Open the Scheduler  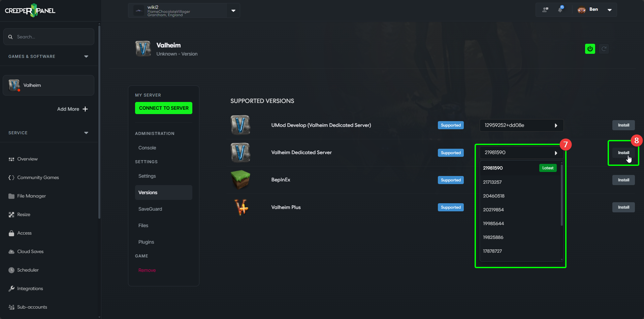[28, 270]
